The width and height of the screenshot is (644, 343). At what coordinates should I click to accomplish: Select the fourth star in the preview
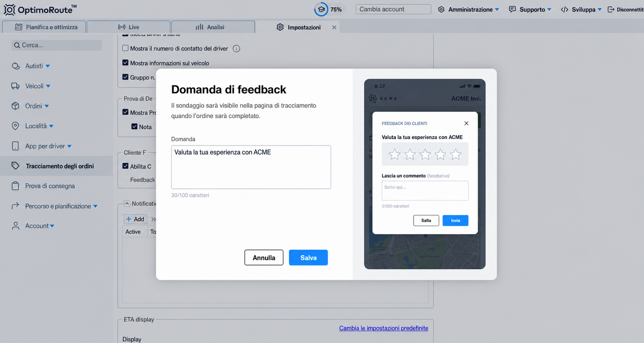click(x=440, y=154)
